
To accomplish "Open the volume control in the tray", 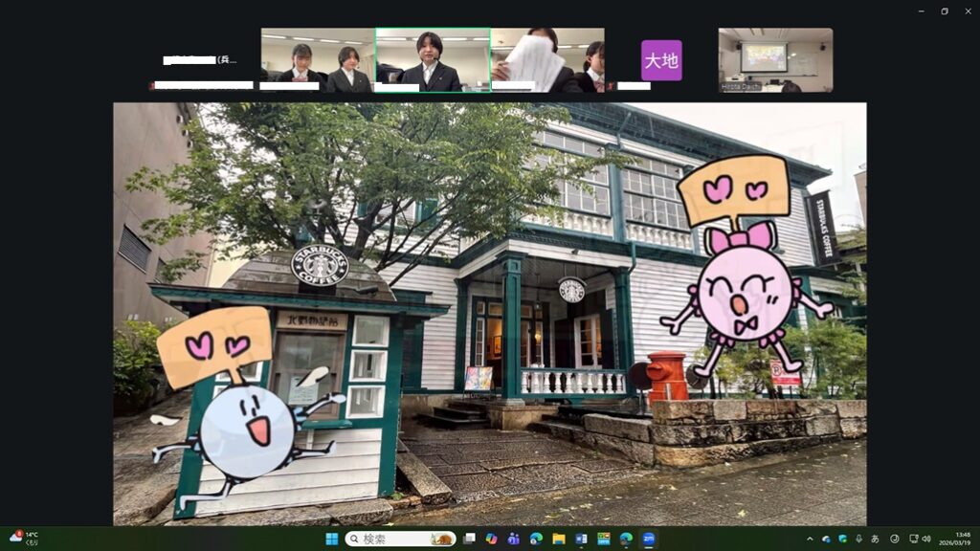I will pyautogui.click(x=926, y=539).
